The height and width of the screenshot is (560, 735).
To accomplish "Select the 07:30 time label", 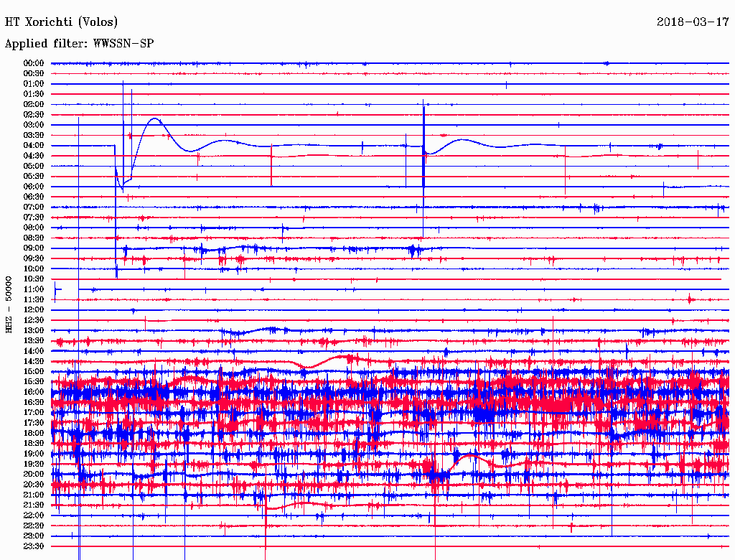I will tap(34, 218).
